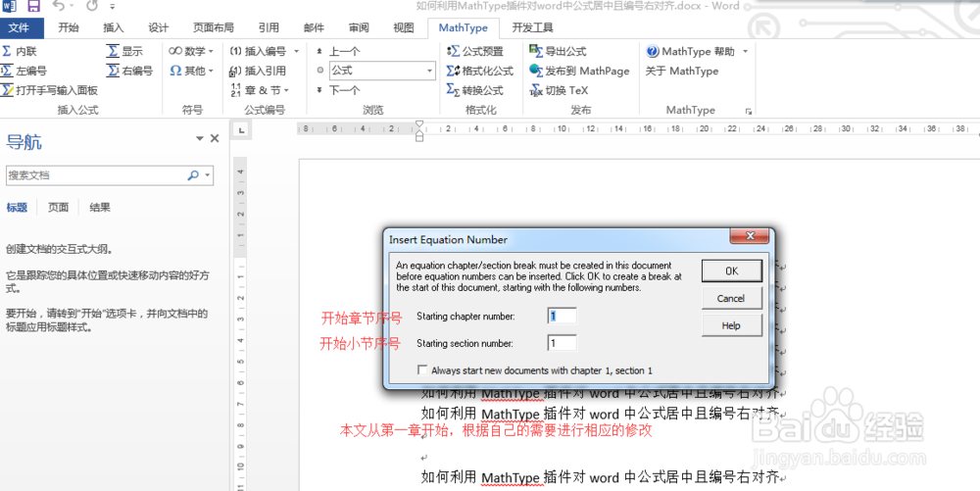This screenshot has width=980, height=491.
Task: Switch to the 视图 ribbon tab
Action: tap(404, 27)
